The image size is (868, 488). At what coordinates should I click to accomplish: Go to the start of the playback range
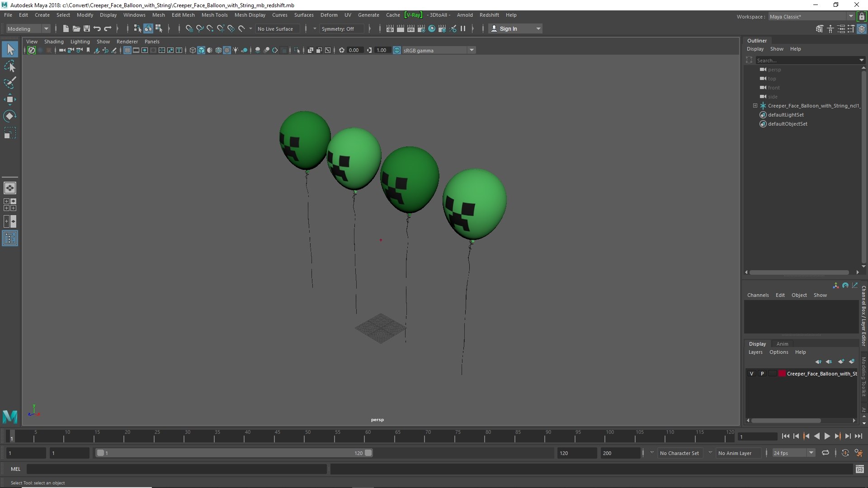point(786,436)
